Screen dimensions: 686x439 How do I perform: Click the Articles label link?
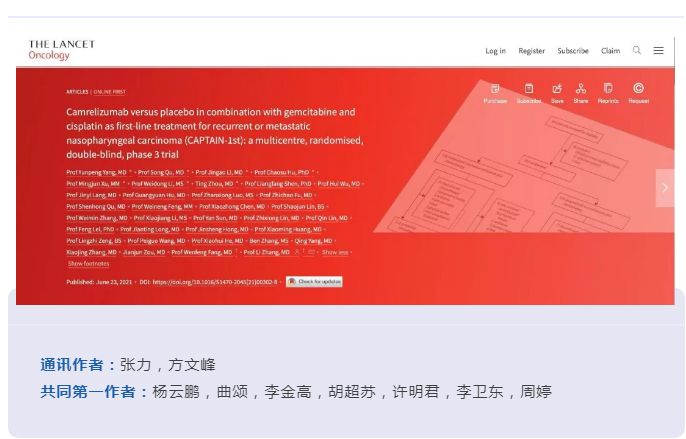click(77, 92)
